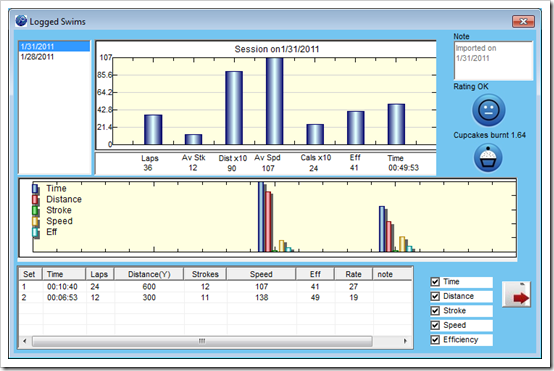Image resolution: width=554 pixels, height=371 pixels.
Task: Click the Eff column header
Action: (x=315, y=274)
